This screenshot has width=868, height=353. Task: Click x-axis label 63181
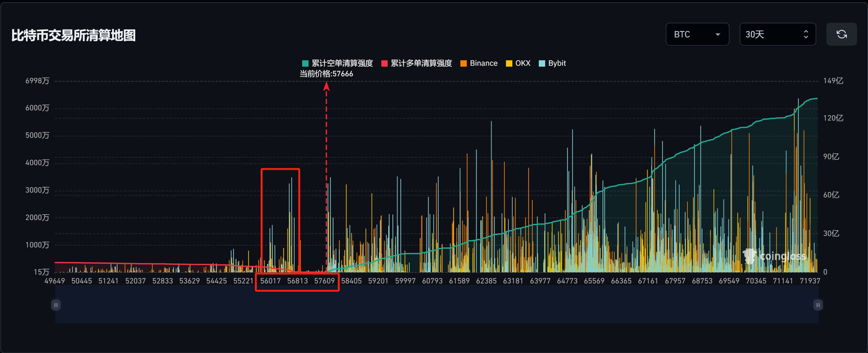point(513,281)
